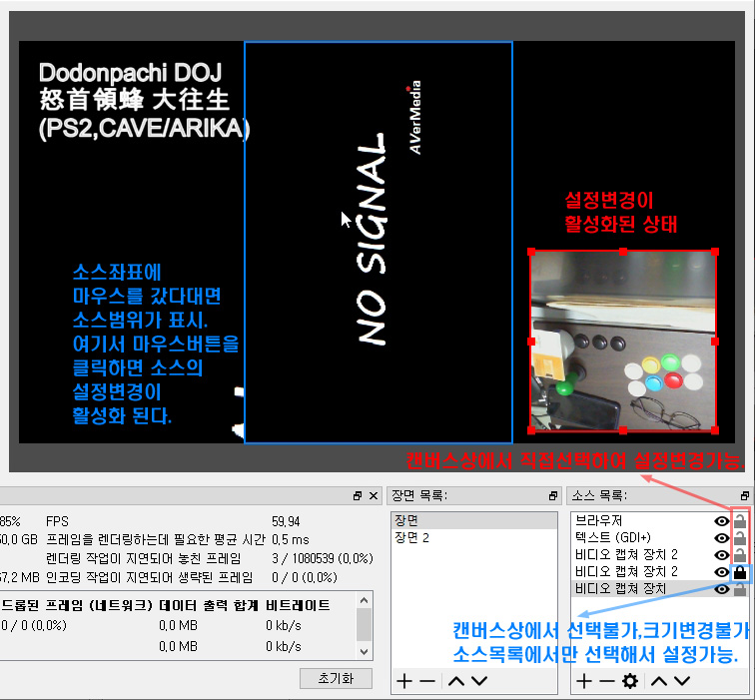Click the 59.94 FPS value
755x700 pixels.
286,521
